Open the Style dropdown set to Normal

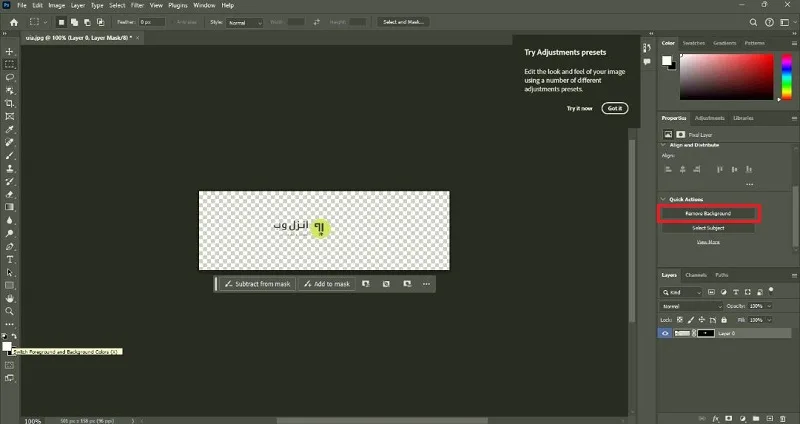point(245,22)
